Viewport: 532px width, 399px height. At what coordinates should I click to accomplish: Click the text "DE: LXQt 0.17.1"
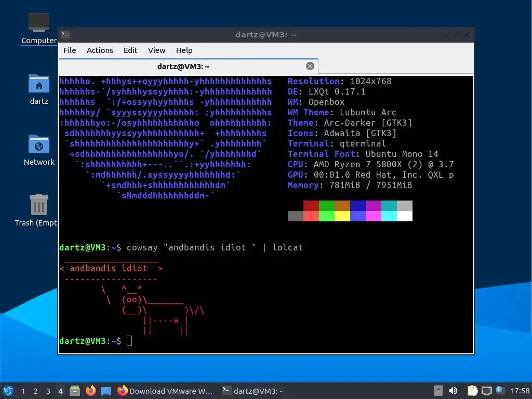click(326, 91)
